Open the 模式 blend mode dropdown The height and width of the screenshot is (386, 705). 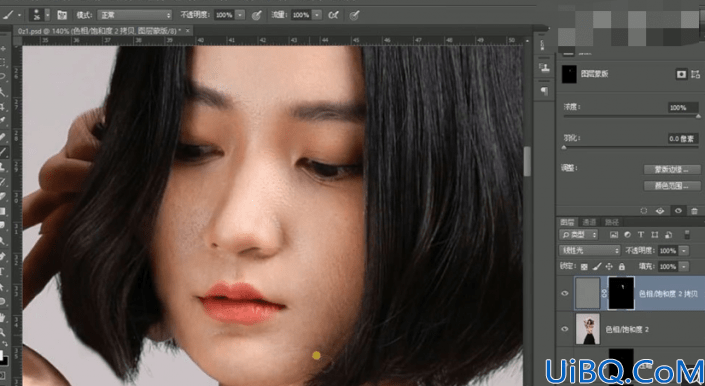coord(135,15)
